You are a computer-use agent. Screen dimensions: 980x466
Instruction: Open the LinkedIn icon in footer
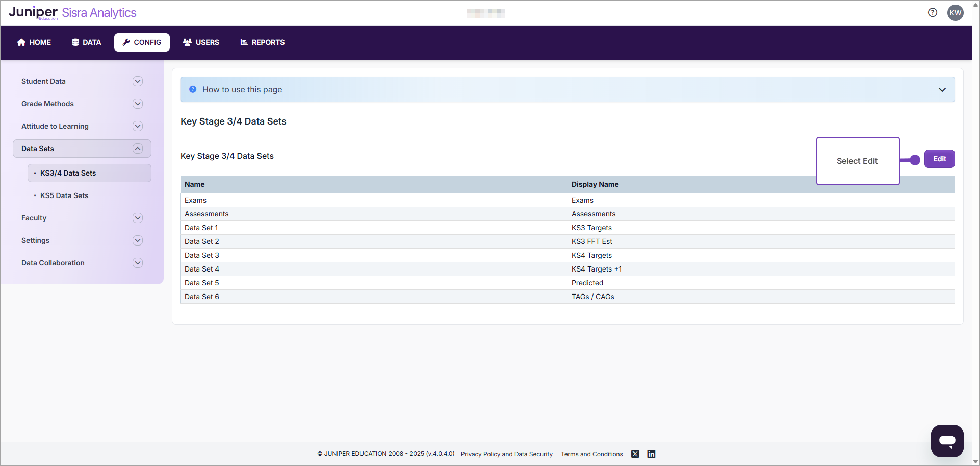(x=651, y=454)
